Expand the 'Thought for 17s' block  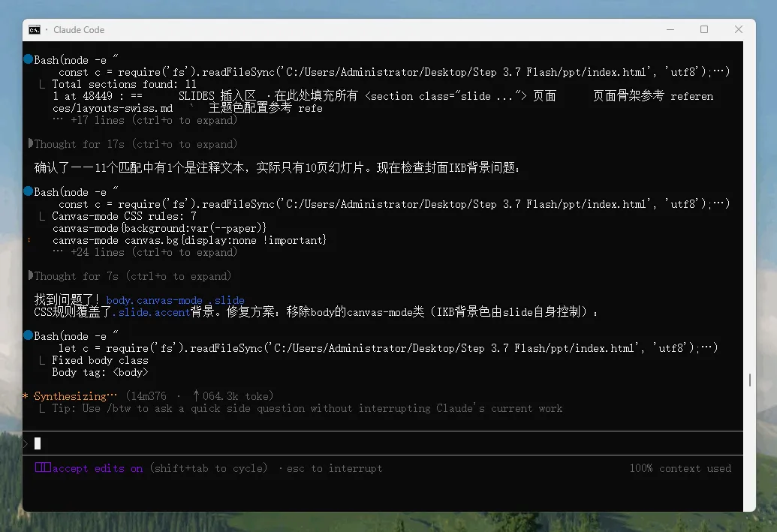pyautogui.click(x=134, y=144)
